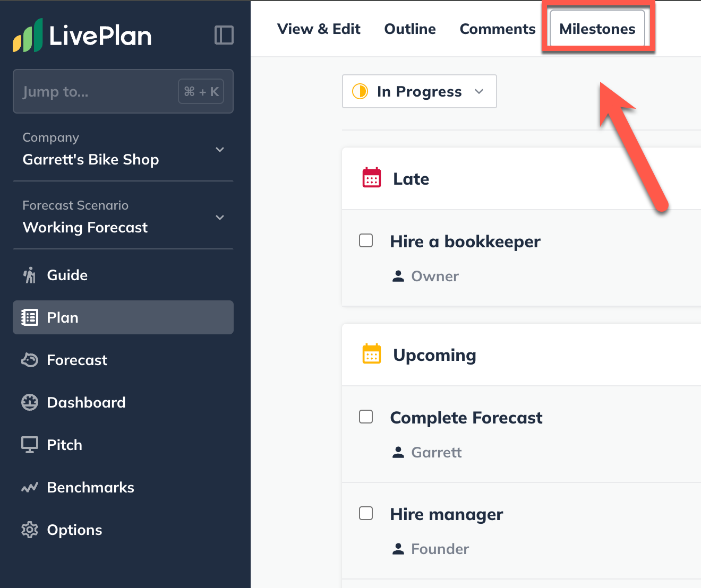Viewport: 701px width, 588px height.
Task: Expand the Forecast Scenario chevron
Action: [x=220, y=218]
